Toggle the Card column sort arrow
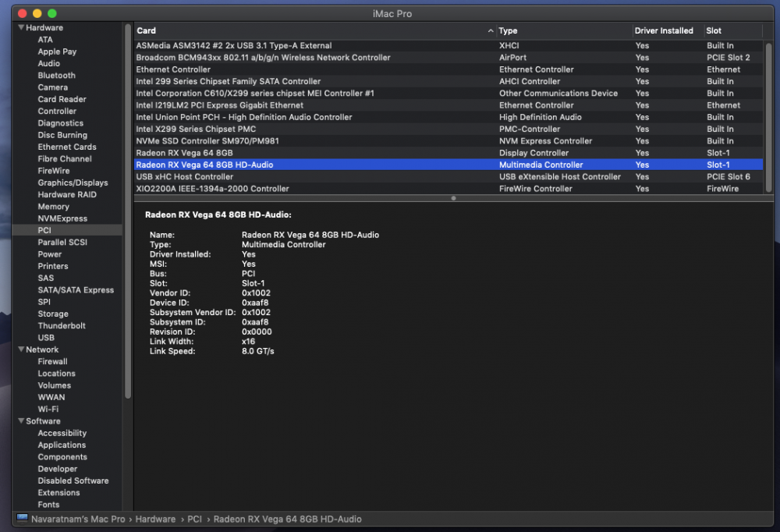The width and height of the screenshot is (780, 532). 491,31
